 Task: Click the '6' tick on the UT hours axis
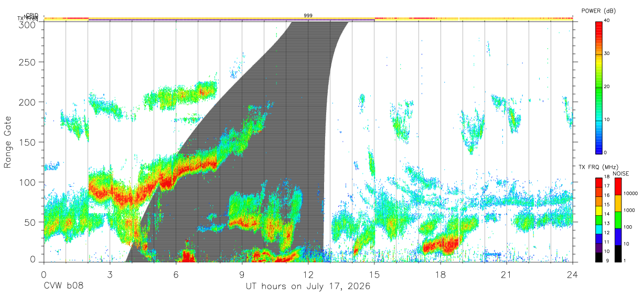176,274
